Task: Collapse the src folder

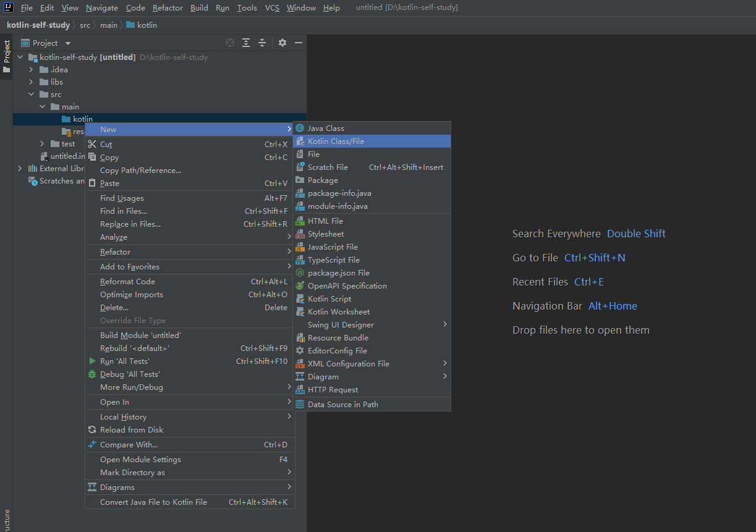Action: [x=31, y=95]
